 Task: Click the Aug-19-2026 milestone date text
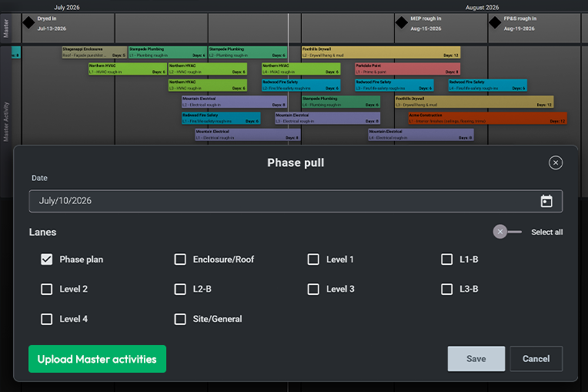coord(519,28)
